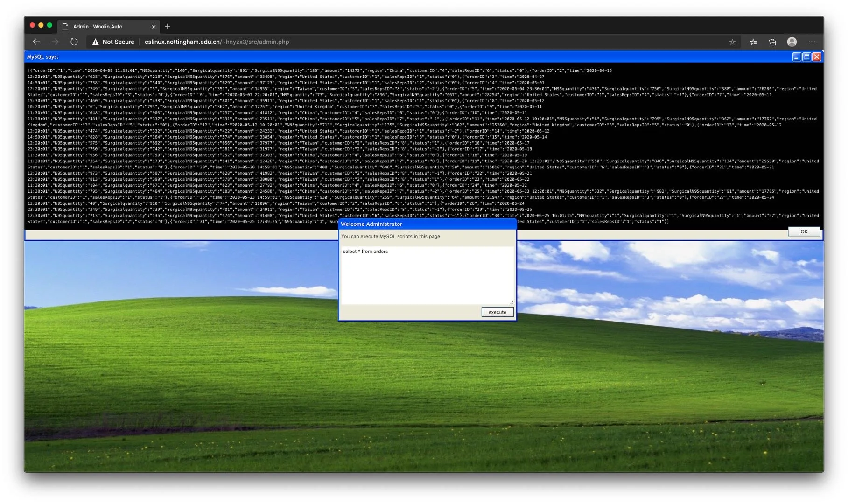Maximize the MySQL says window

[x=806, y=57]
